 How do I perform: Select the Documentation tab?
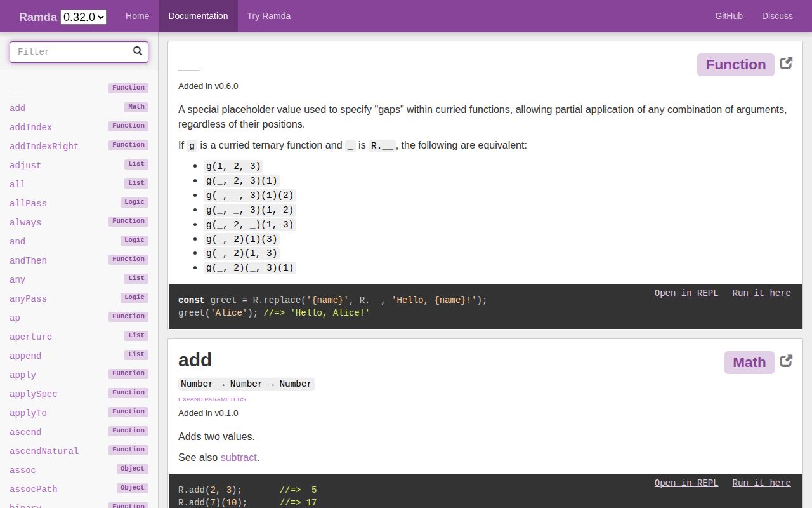tap(198, 16)
